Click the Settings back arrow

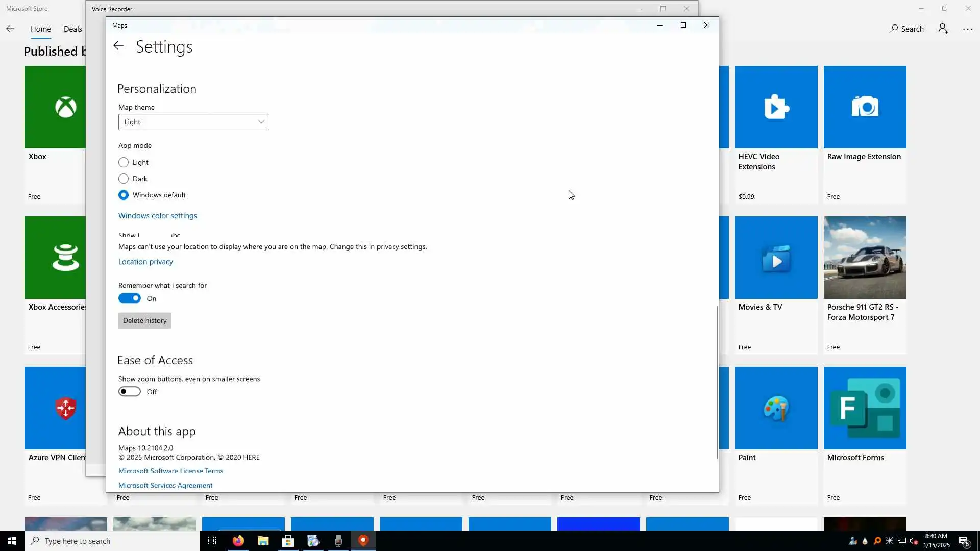[118, 46]
